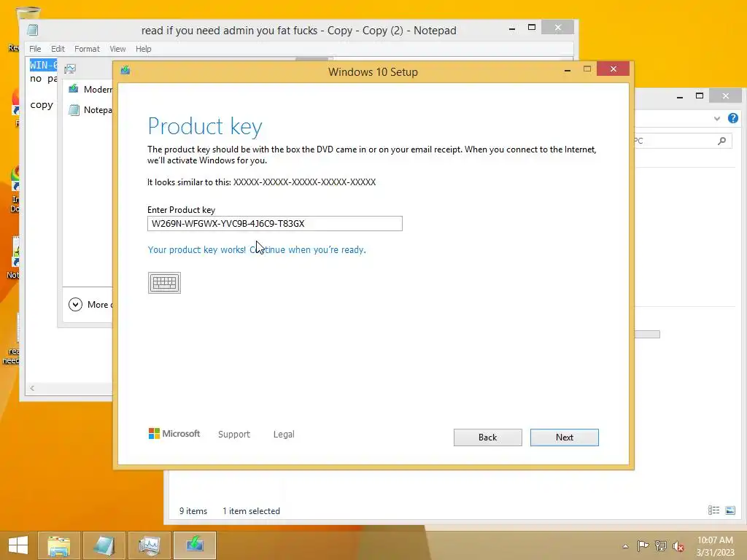Close the Notepad window
Screen dimensions: 747x560
pyautogui.click(x=558, y=28)
